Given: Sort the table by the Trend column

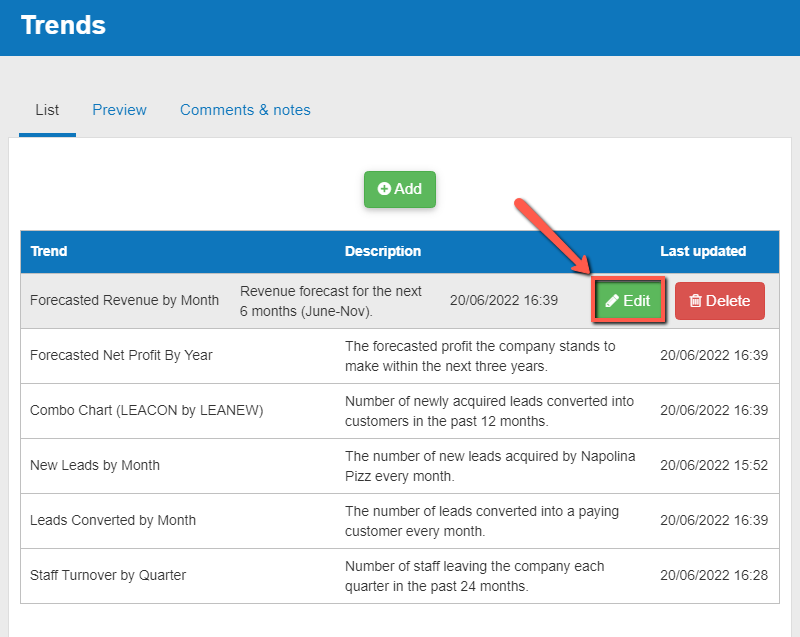Looking at the screenshot, I should 48,251.
